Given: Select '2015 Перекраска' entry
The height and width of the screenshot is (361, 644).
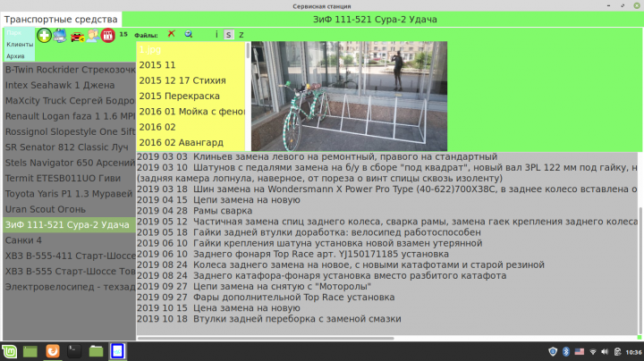Looking at the screenshot, I should point(191,96).
